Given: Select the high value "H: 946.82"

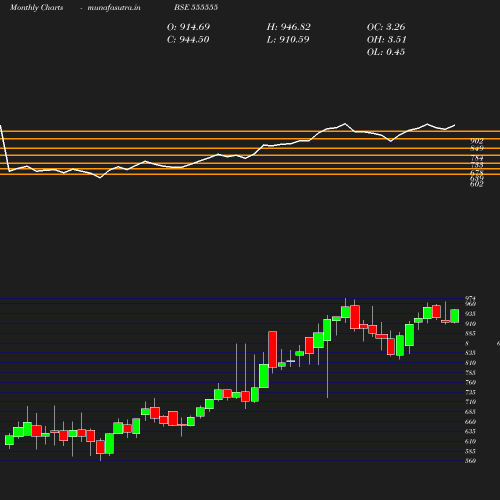Looking at the screenshot, I should [288, 27].
